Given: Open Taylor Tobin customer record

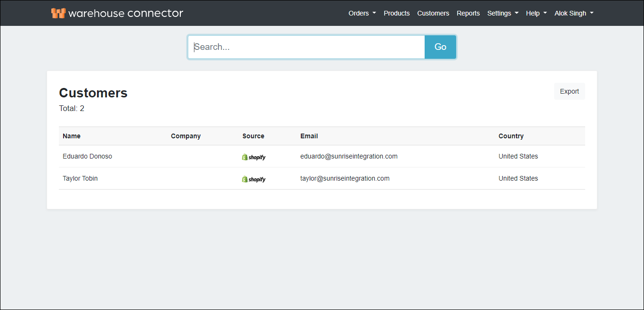Looking at the screenshot, I should pos(80,178).
